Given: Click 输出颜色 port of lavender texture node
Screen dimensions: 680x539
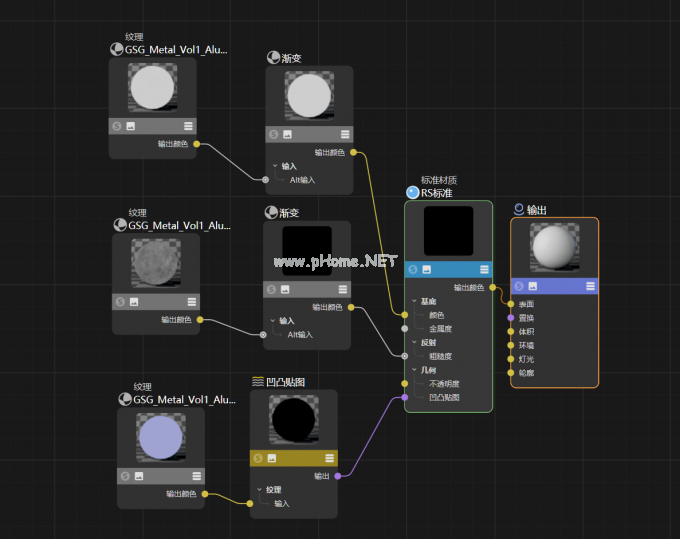Looking at the screenshot, I should (x=205, y=494).
